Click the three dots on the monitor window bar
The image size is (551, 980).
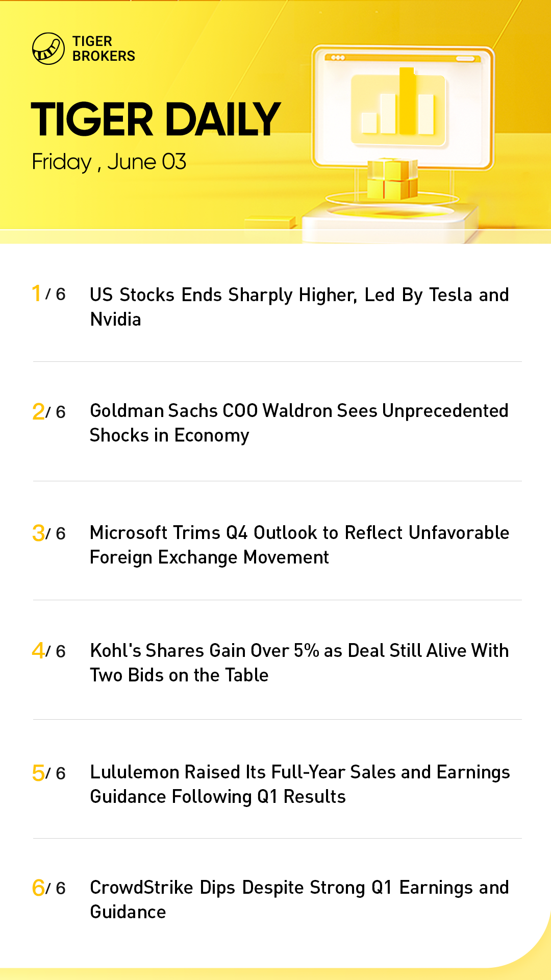click(x=338, y=58)
